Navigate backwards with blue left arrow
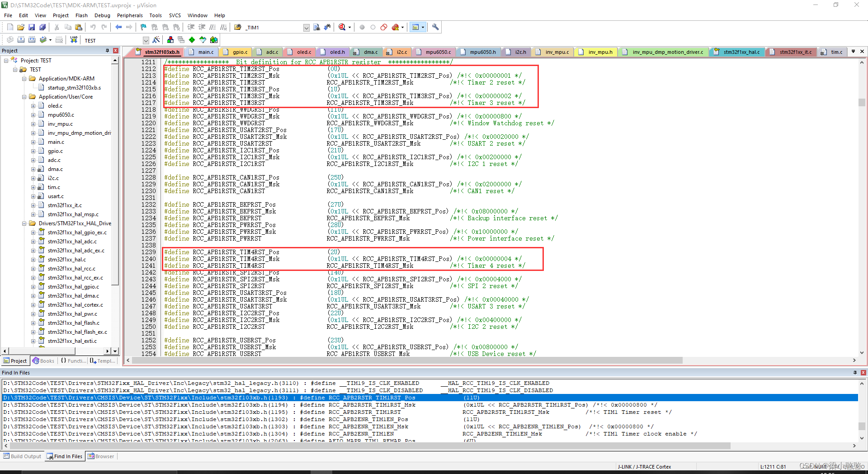The width and height of the screenshot is (868, 474). point(118,27)
